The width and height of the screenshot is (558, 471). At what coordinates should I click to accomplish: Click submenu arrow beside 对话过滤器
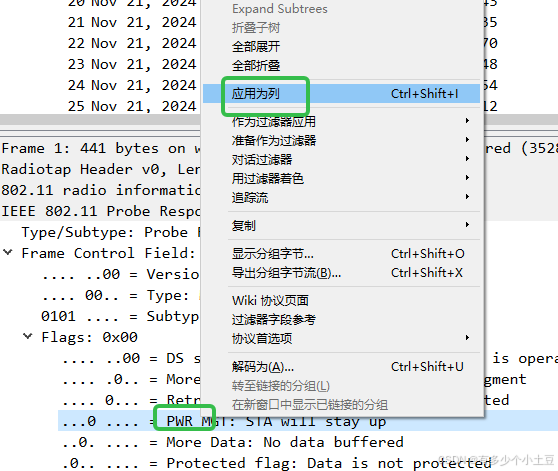[467, 159]
